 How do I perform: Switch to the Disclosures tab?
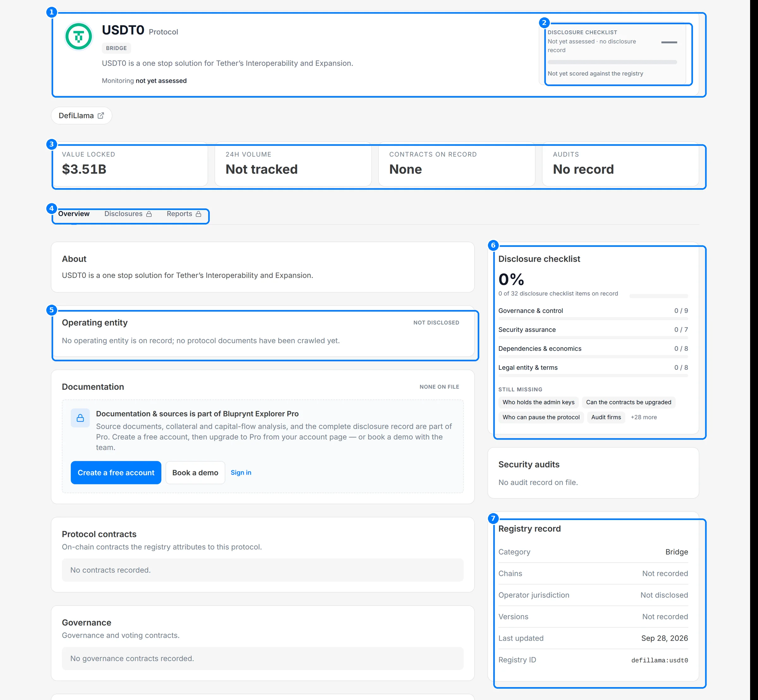[x=128, y=214]
